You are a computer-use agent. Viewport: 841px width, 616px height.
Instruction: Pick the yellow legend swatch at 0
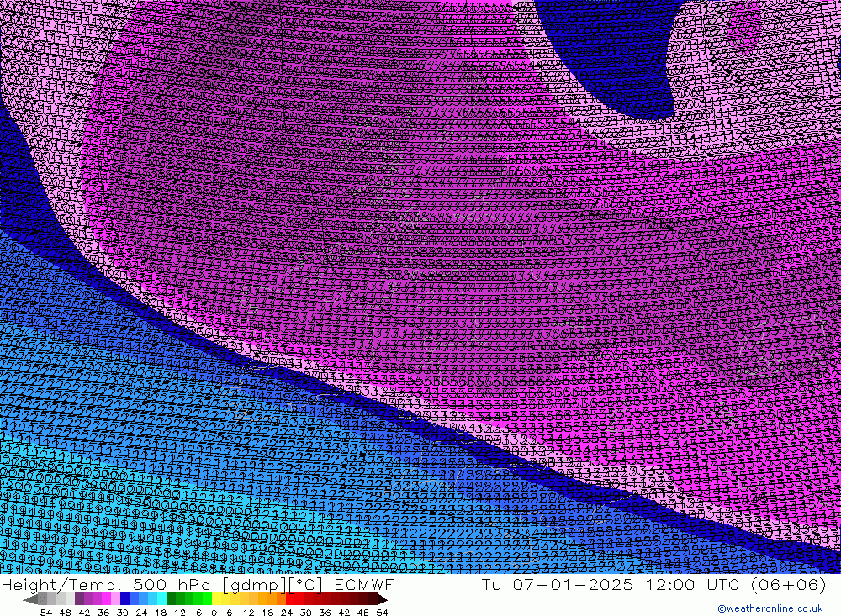[x=216, y=599]
